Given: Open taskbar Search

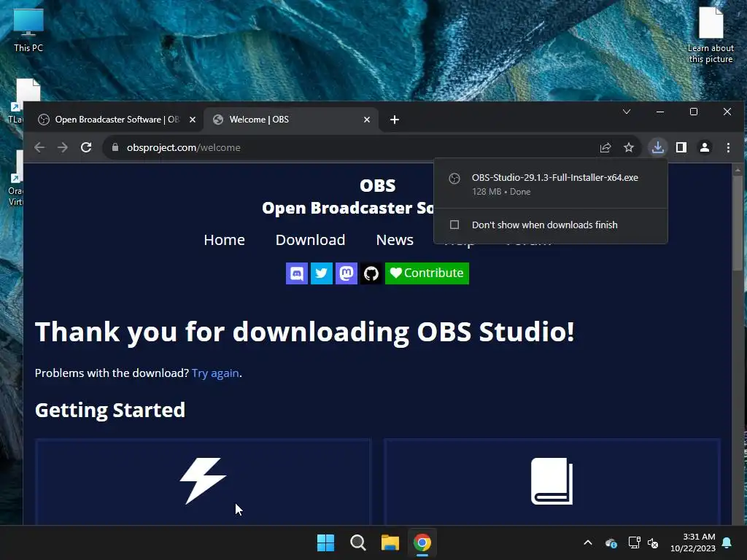Looking at the screenshot, I should click(357, 542).
